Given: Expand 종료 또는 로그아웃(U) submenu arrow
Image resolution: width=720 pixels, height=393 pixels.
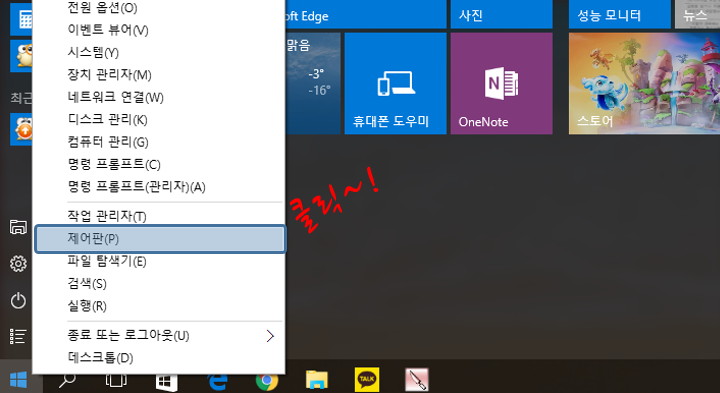Looking at the screenshot, I should tap(270, 336).
